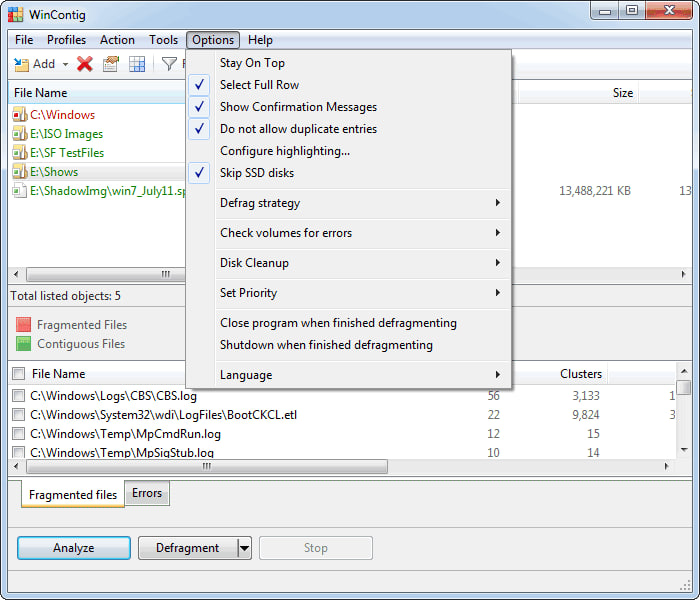The height and width of the screenshot is (600, 700).
Task: Click the cluster grid view toolbar icon
Action: (x=137, y=64)
